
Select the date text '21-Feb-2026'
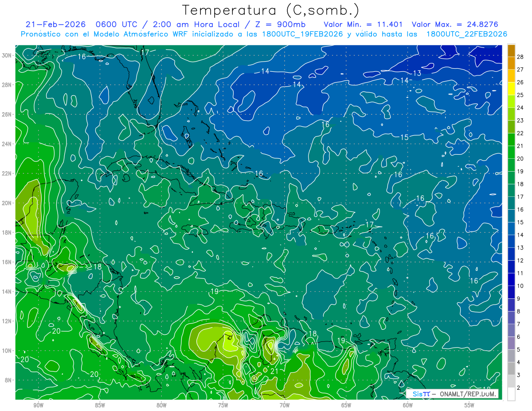point(55,24)
